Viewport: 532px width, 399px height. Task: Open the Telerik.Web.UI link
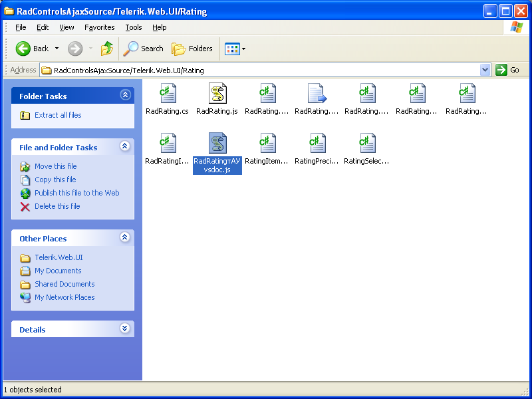click(x=59, y=257)
